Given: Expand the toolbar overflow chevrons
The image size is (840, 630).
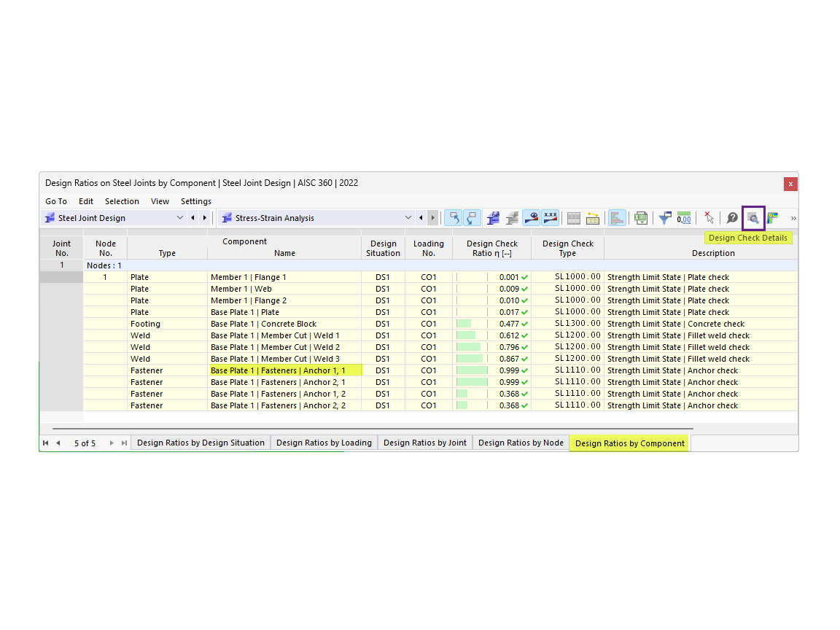Looking at the screenshot, I should click(x=793, y=218).
